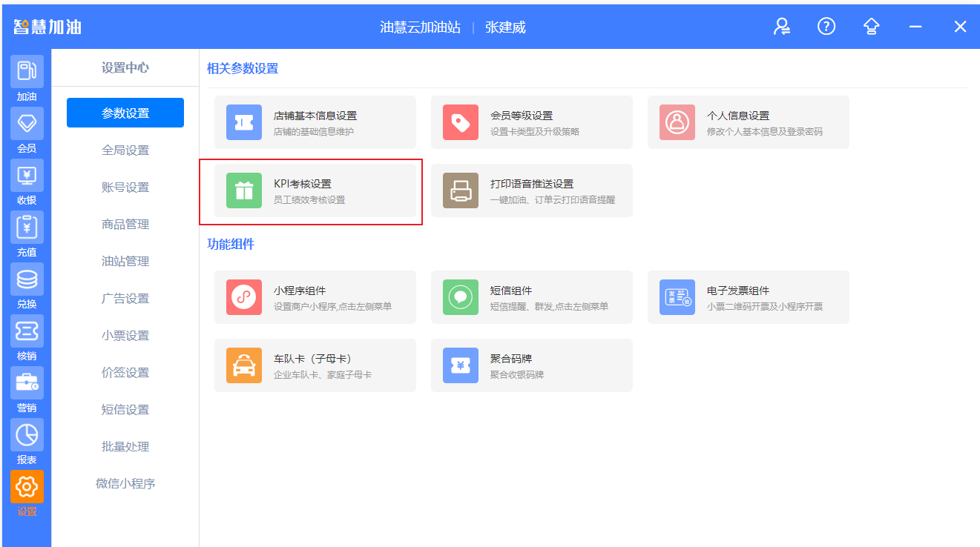Select 全局设置 in settings menu

pyautogui.click(x=125, y=150)
